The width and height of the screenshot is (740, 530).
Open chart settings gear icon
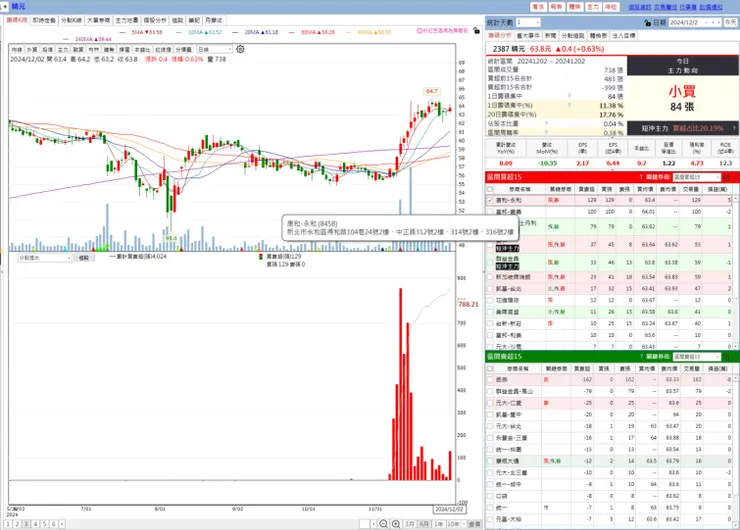[x=240, y=49]
